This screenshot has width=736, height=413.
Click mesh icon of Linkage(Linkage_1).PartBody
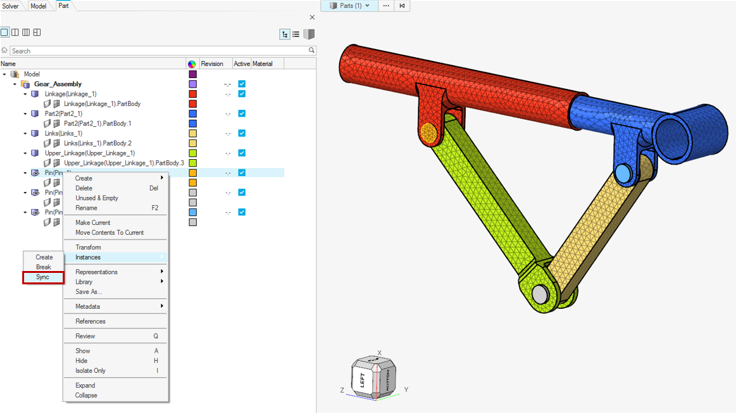pos(56,104)
